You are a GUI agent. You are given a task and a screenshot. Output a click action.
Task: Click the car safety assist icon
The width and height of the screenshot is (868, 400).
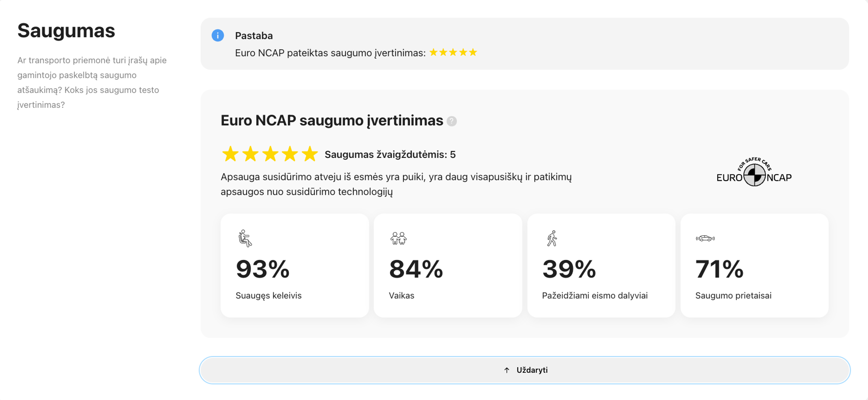(x=705, y=238)
